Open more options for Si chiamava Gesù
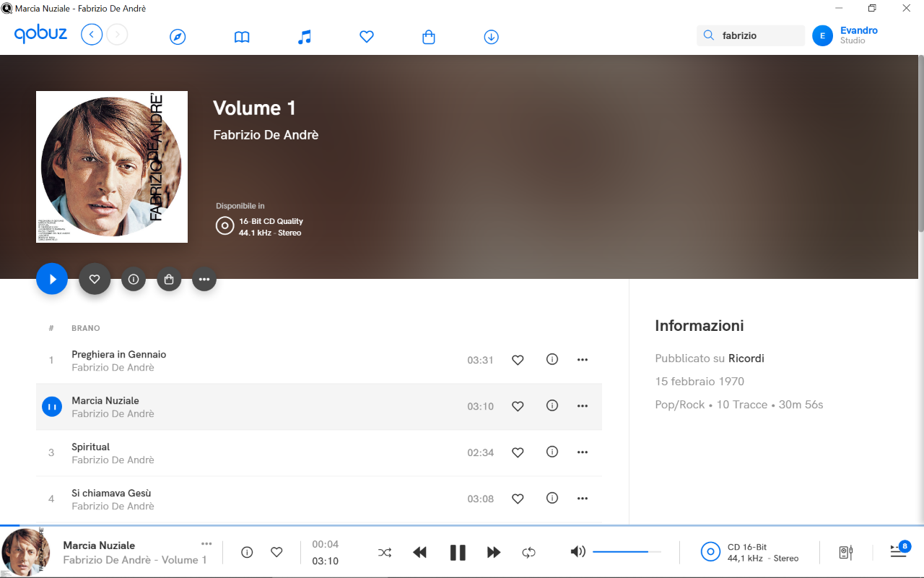The image size is (924, 578). tap(583, 499)
